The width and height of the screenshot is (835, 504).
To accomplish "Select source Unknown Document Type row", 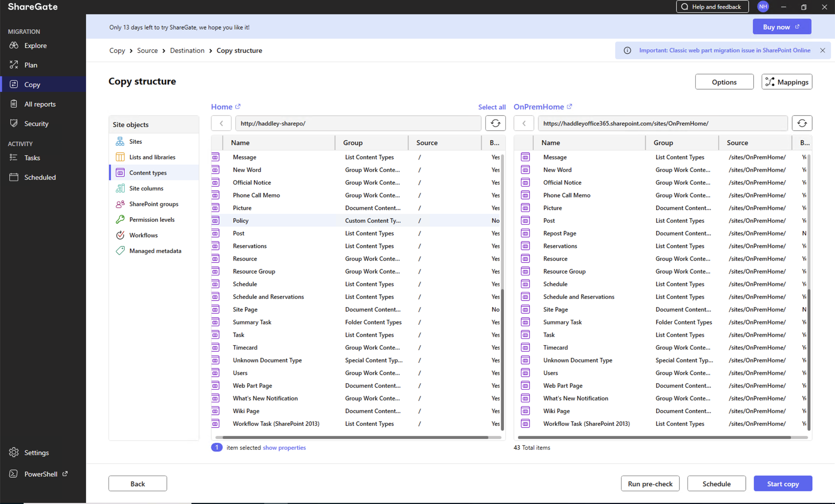I will coord(356,360).
